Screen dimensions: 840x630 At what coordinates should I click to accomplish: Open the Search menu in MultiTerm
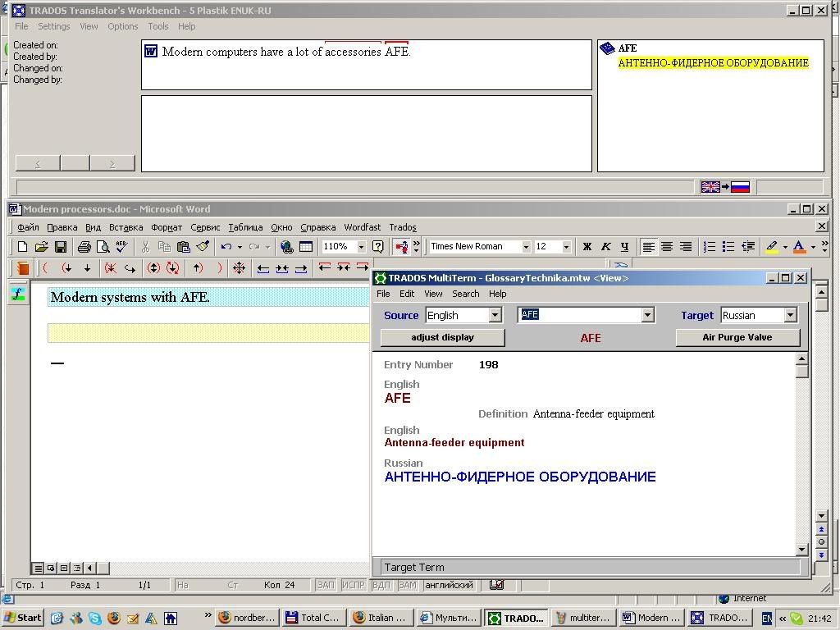point(466,294)
